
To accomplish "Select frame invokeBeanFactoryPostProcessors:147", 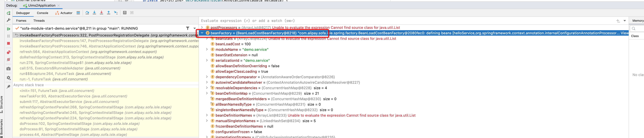I will [x=106, y=41].
